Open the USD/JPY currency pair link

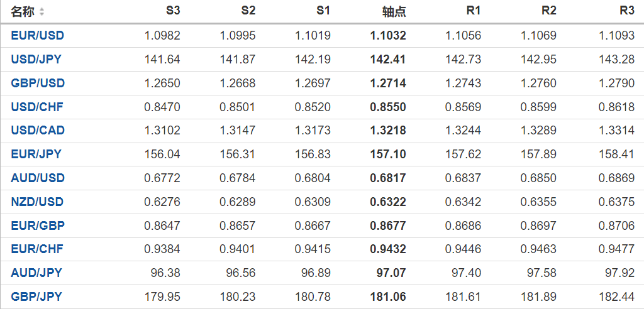(x=36, y=60)
